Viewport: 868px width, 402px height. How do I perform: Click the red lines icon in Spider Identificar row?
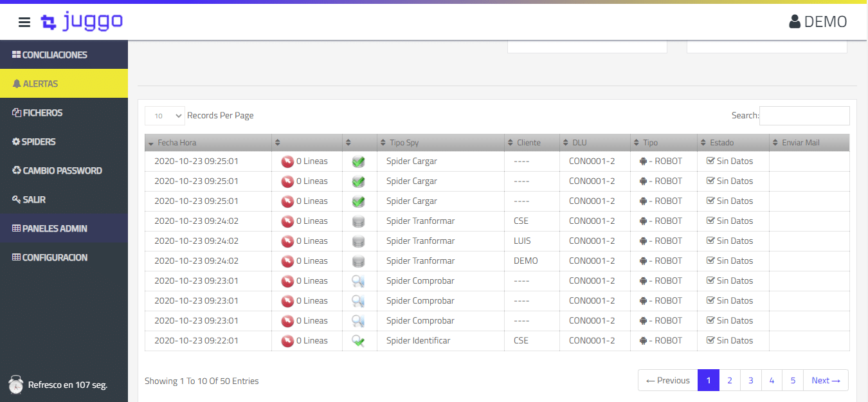coord(287,341)
